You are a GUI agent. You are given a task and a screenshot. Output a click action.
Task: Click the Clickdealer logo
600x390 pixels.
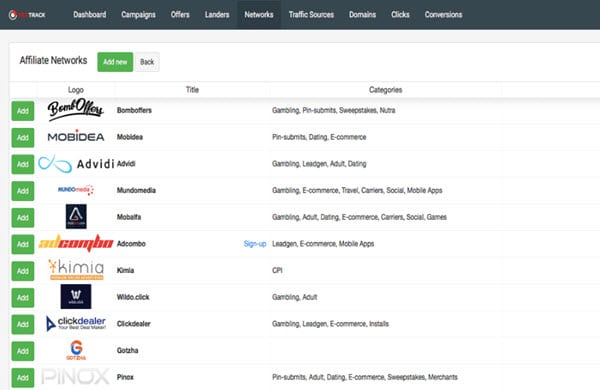[76, 323]
